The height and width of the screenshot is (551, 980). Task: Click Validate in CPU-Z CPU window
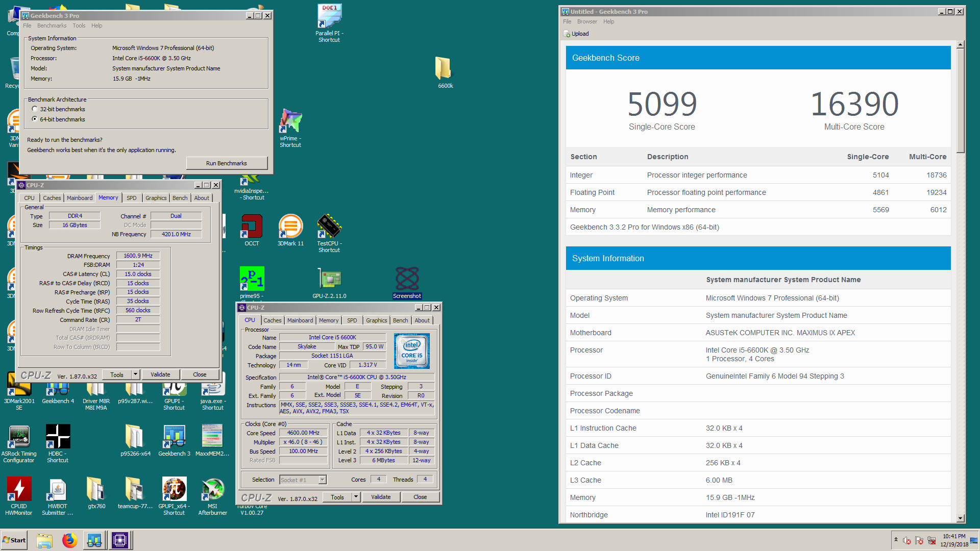click(381, 497)
